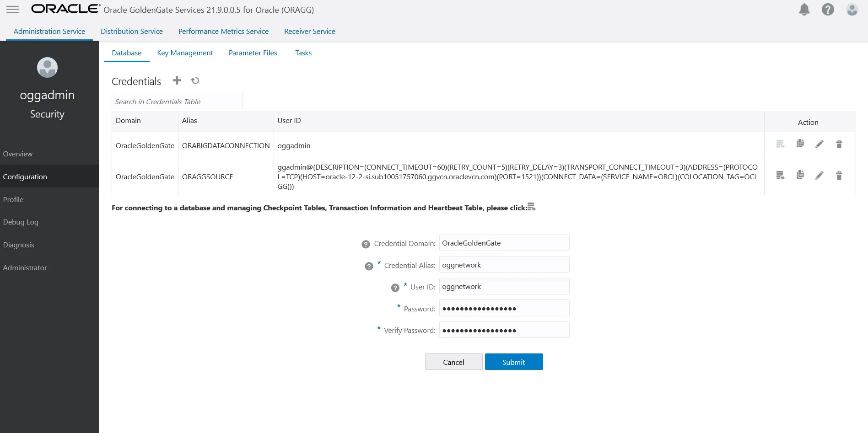Edit the ORABIGDATACONNECTION credential
This screenshot has width=868, height=433.
[819, 144]
